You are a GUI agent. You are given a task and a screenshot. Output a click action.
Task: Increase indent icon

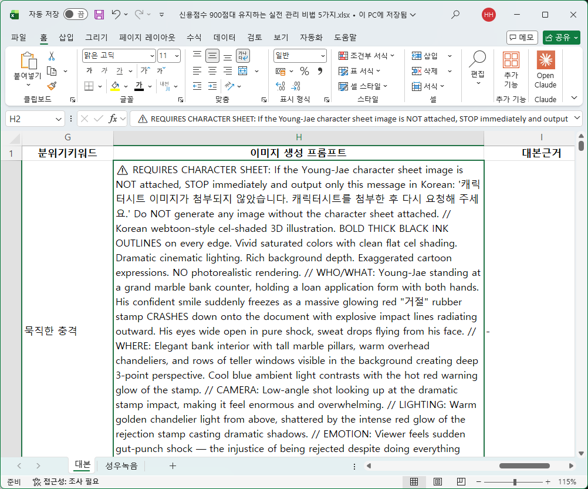point(213,86)
